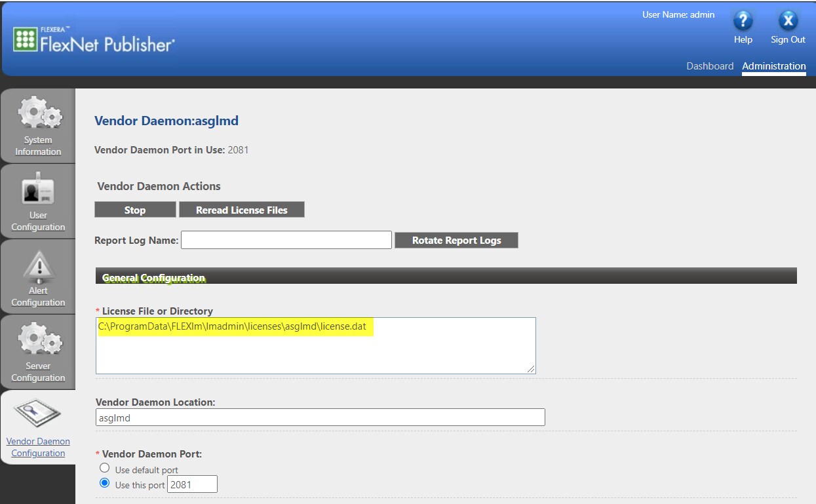Viewport: 816px width, 504px height.
Task: Click the Sign Out X icon
Action: coord(788,21)
